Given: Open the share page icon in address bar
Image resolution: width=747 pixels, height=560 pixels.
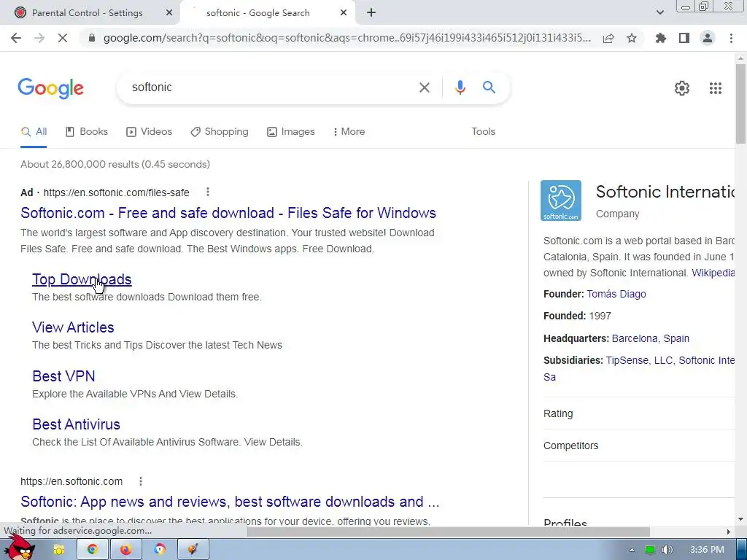Looking at the screenshot, I should [608, 38].
